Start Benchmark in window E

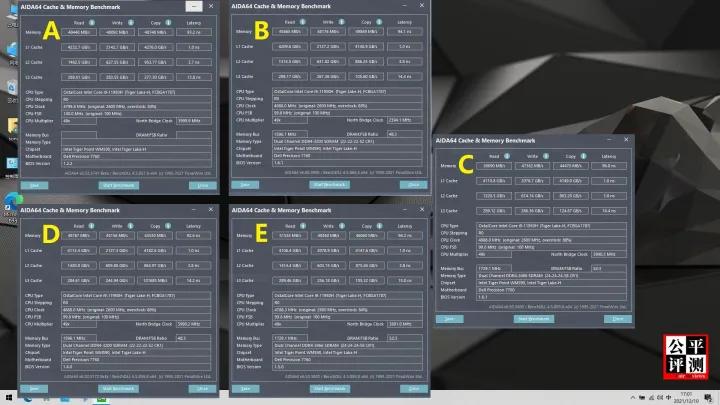coord(330,388)
